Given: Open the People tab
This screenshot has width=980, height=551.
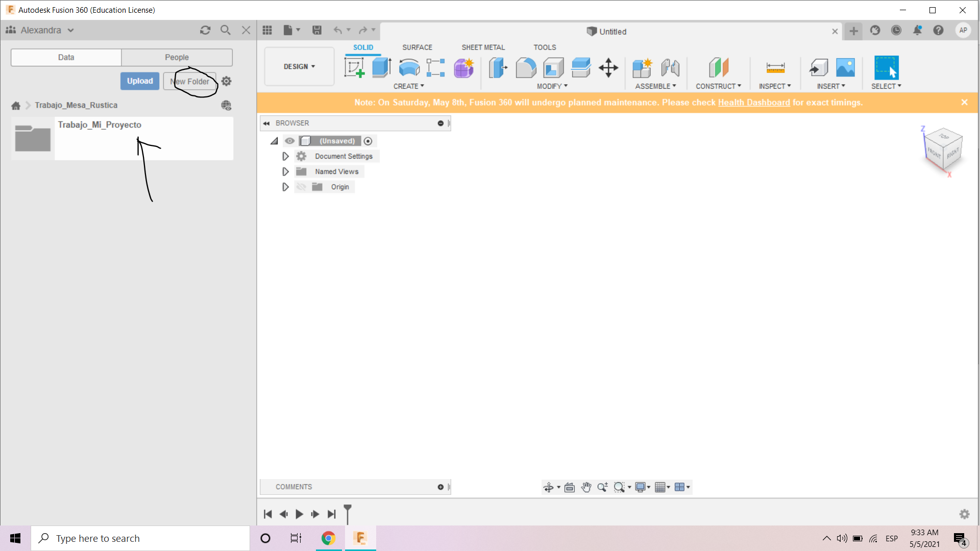Looking at the screenshot, I should click(x=177, y=57).
